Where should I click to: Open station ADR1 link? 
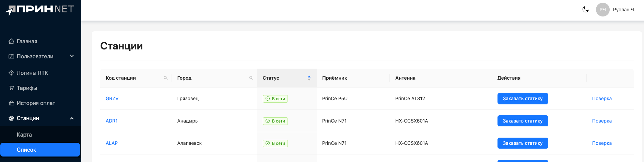point(112,121)
